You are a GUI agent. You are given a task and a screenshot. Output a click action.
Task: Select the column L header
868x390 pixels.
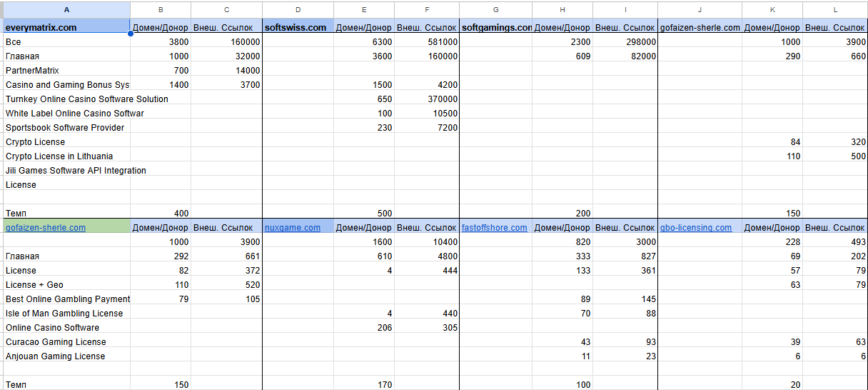tap(834, 10)
